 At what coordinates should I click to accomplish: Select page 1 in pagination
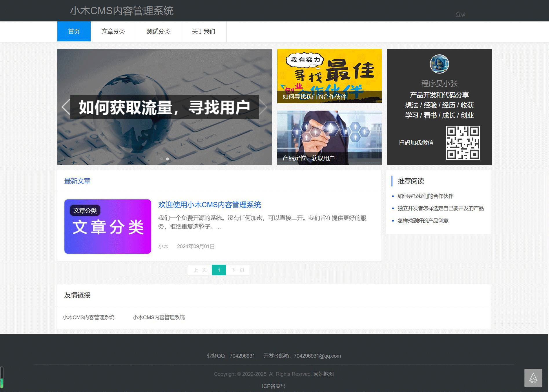point(219,270)
